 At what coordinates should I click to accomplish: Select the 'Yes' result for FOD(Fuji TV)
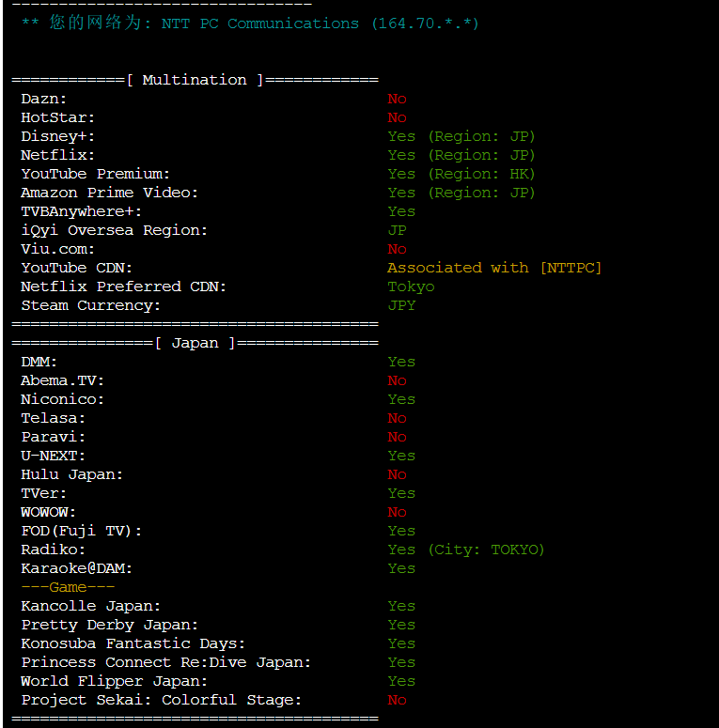click(x=401, y=531)
